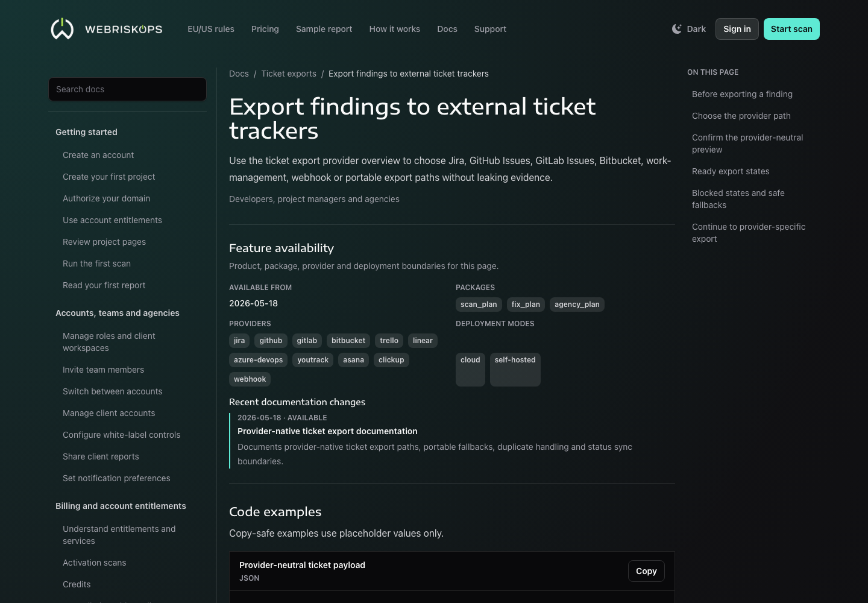This screenshot has width=868, height=603.
Task: Open Create an account doc
Action: click(98, 155)
